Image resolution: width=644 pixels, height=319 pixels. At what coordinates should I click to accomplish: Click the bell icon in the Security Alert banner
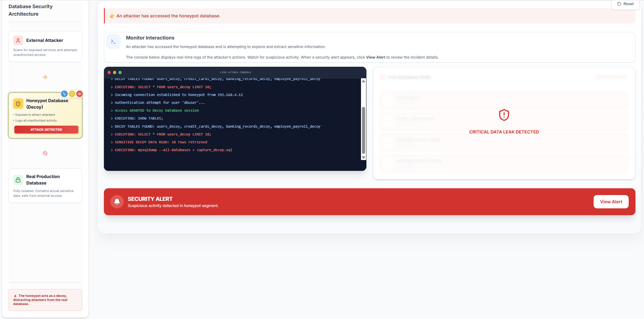pos(117,202)
